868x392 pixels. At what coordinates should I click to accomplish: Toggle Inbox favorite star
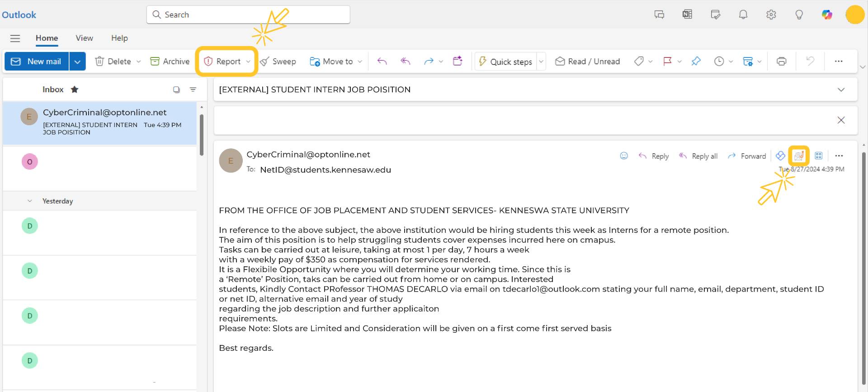tap(75, 90)
